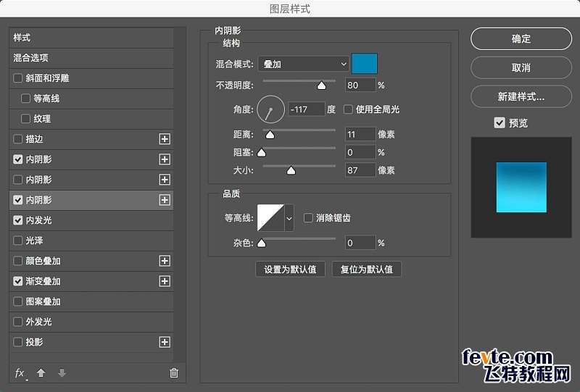Click the 取消 button

point(521,67)
